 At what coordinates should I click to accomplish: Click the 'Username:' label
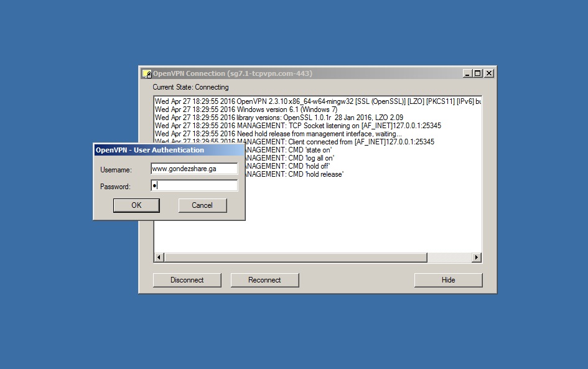pyautogui.click(x=116, y=170)
